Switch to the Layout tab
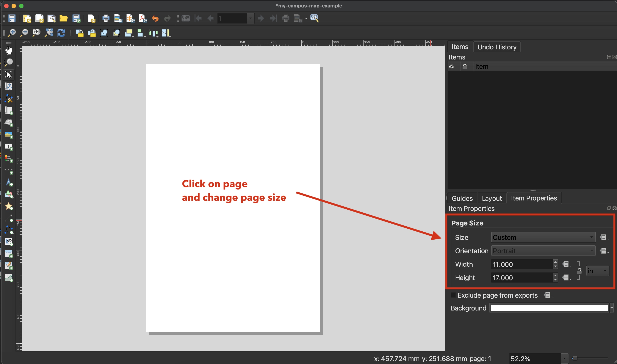The height and width of the screenshot is (364, 617). (x=492, y=198)
